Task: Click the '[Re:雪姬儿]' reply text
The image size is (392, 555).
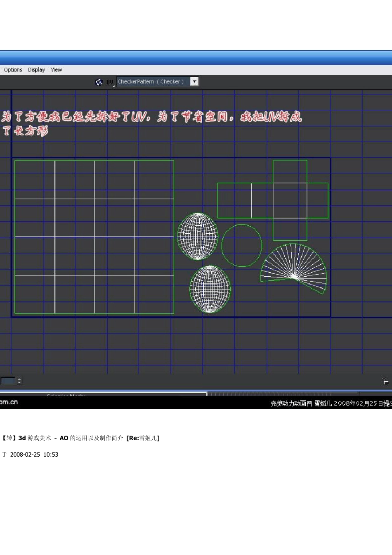Action: [143, 438]
